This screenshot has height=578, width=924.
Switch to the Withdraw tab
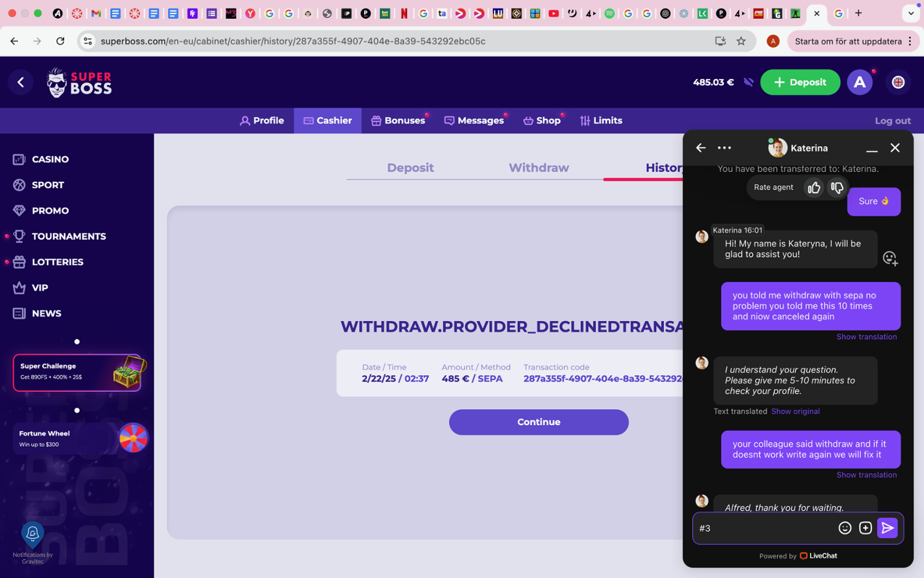(538, 168)
